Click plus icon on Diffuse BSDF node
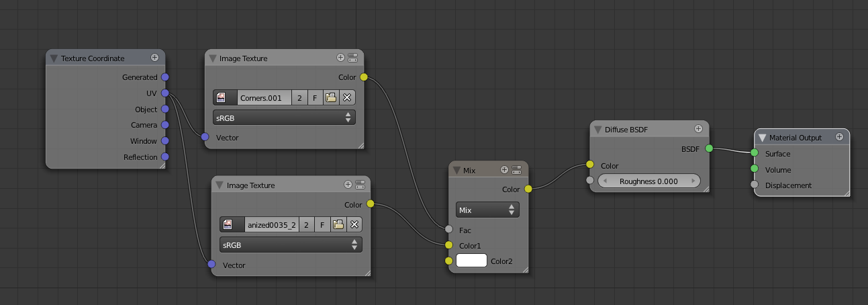The image size is (868, 305). pos(698,128)
